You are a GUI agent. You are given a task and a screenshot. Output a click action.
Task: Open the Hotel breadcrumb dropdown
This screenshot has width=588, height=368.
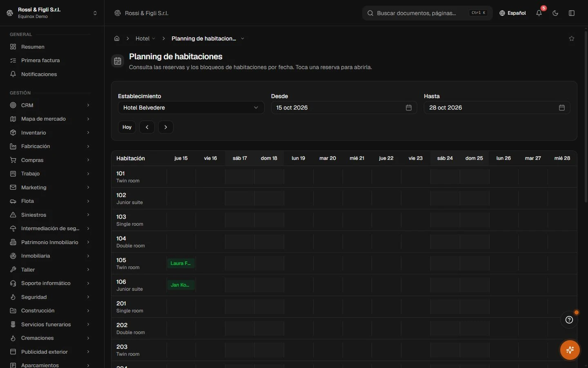pyautogui.click(x=145, y=38)
